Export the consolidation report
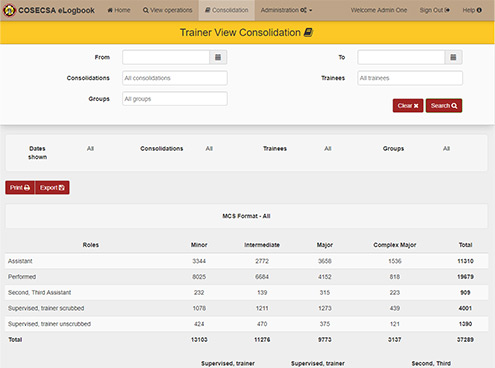The height and width of the screenshot is (368, 495). pos(52,188)
